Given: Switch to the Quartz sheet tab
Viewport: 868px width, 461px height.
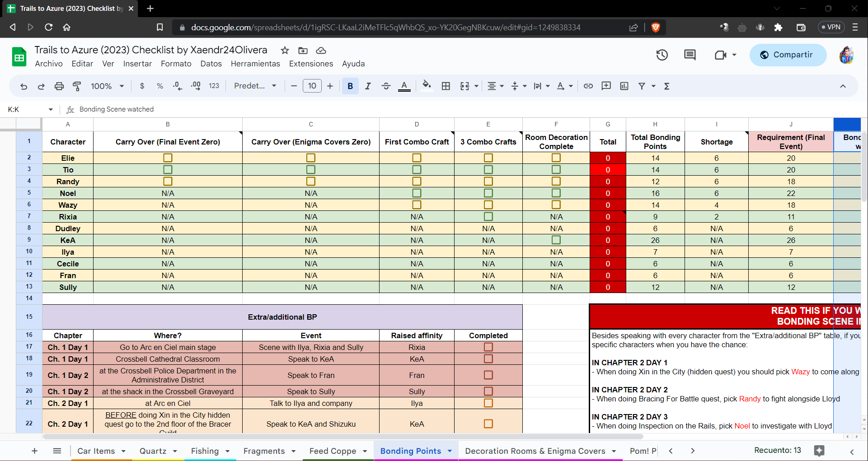Looking at the screenshot, I should pos(153,451).
